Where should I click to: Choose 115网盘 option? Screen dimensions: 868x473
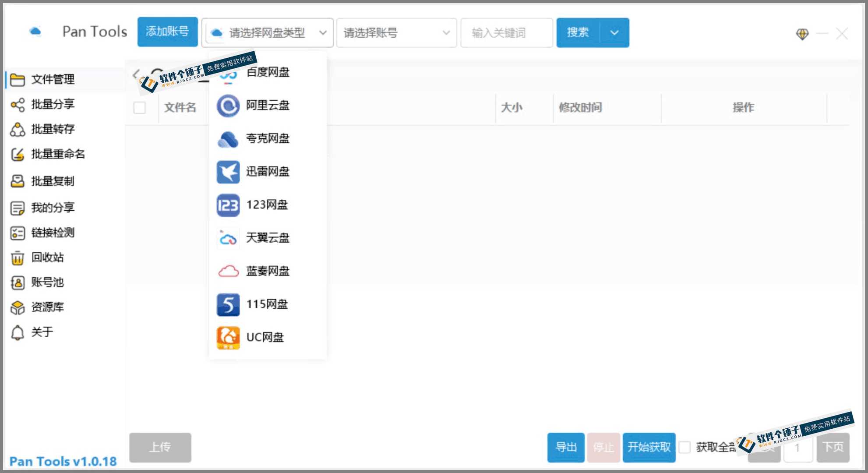[268, 304]
